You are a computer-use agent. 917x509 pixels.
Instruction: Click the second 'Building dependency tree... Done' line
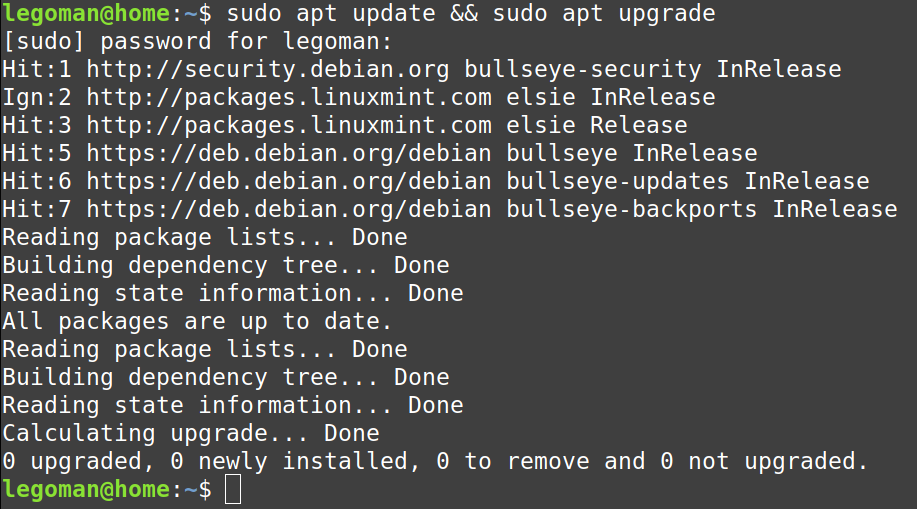225,378
